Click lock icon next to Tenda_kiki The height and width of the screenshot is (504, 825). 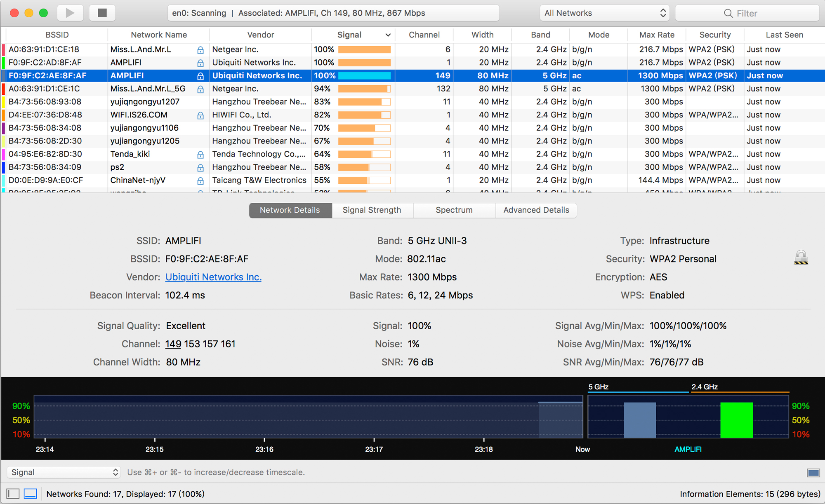(200, 155)
